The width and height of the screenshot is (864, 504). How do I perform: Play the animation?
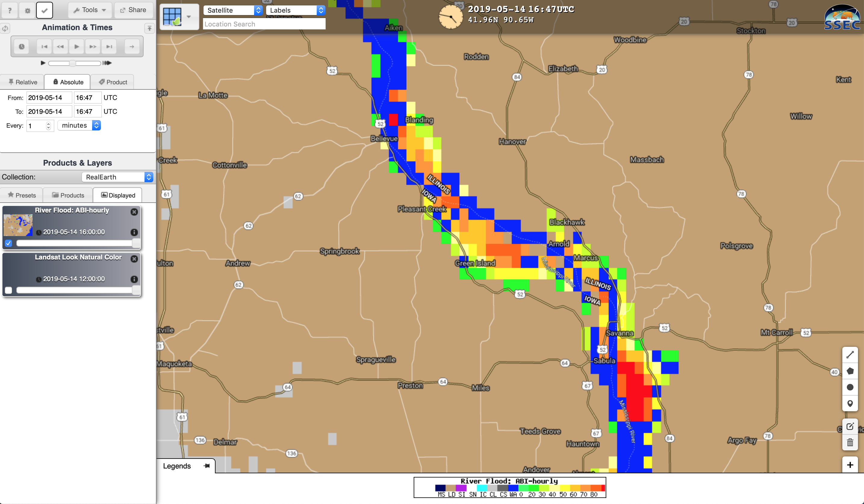click(76, 47)
